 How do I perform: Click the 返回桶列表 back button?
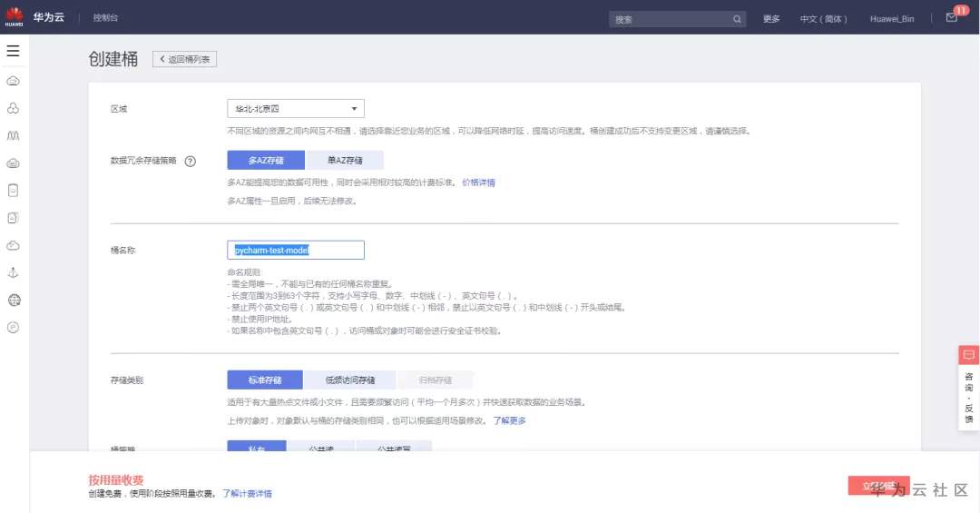point(184,59)
